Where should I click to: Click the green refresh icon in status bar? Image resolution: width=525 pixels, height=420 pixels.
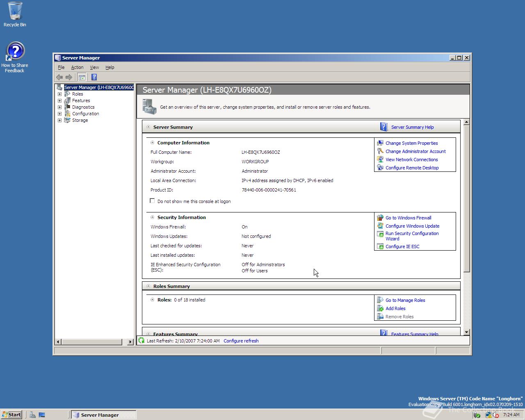tap(142, 340)
